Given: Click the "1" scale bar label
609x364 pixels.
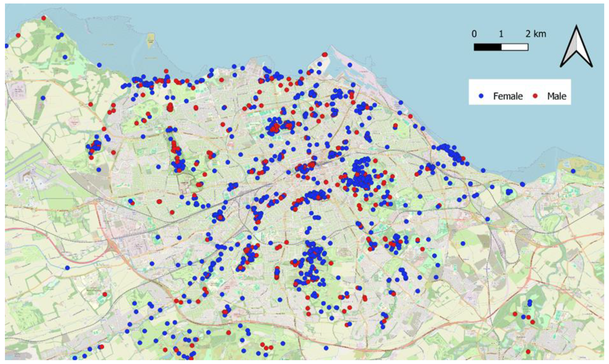Looking at the screenshot, I should click(501, 34).
